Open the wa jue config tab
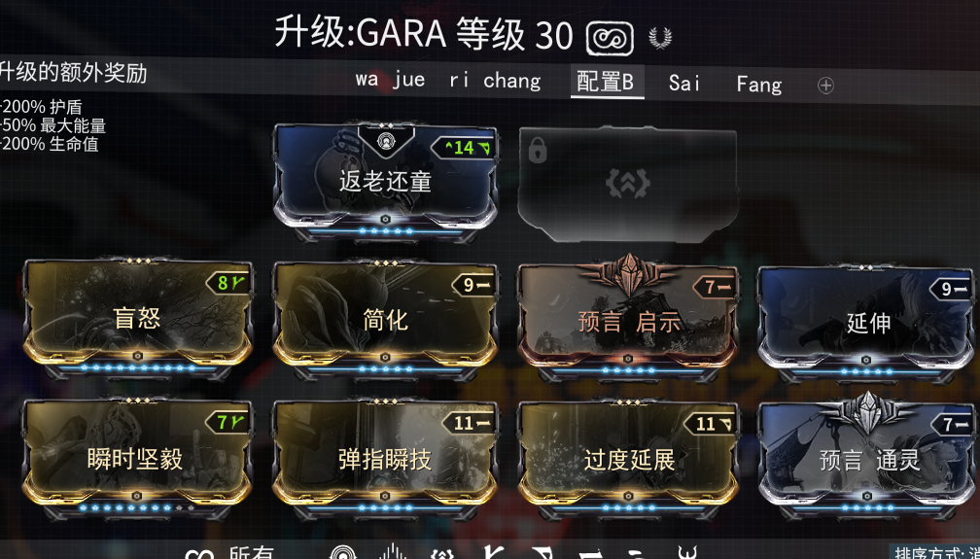980x559 pixels. pos(391,80)
